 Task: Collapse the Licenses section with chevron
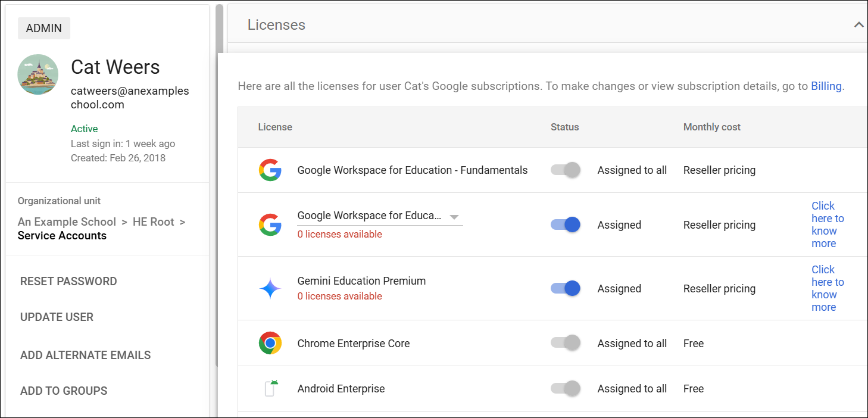(x=858, y=25)
